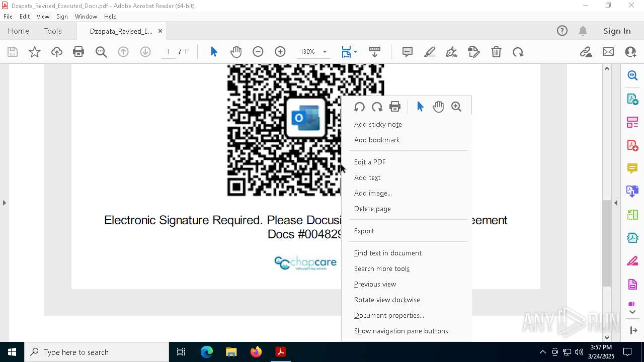Upload file with the cloud upload icon
644x362 pixels.
(57, 52)
